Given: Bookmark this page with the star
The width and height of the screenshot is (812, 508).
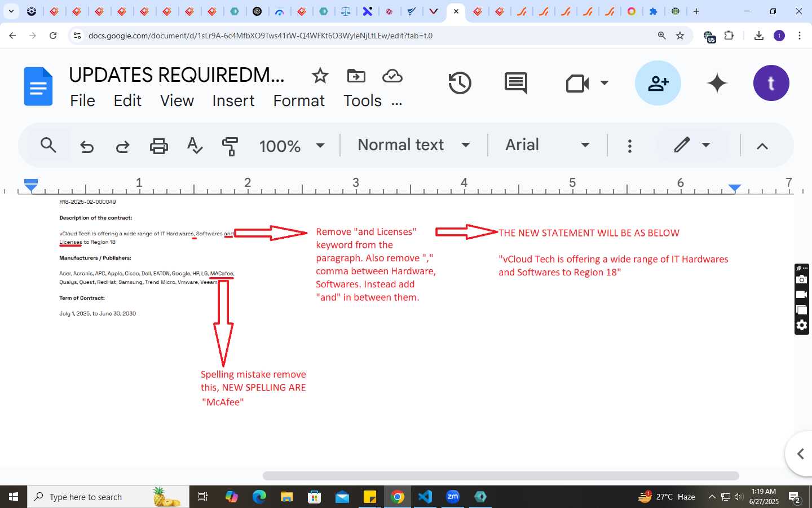Looking at the screenshot, I should (x=680, y=36).
